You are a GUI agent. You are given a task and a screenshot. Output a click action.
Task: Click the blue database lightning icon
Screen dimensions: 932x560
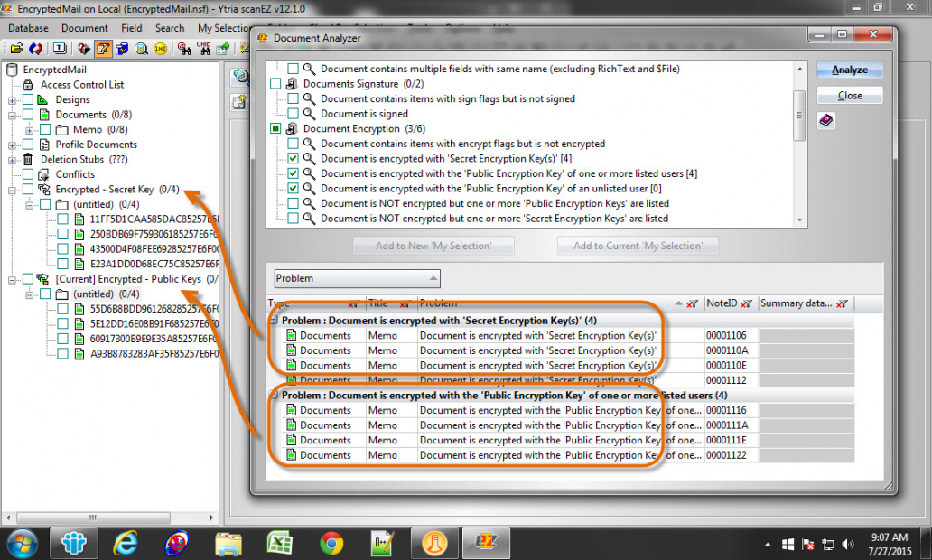coord(122,49)
